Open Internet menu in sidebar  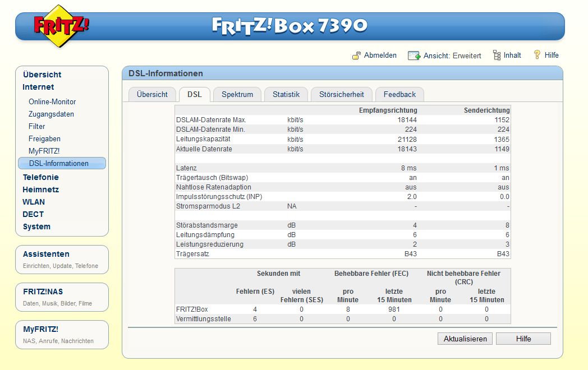(x=38, y=87)
